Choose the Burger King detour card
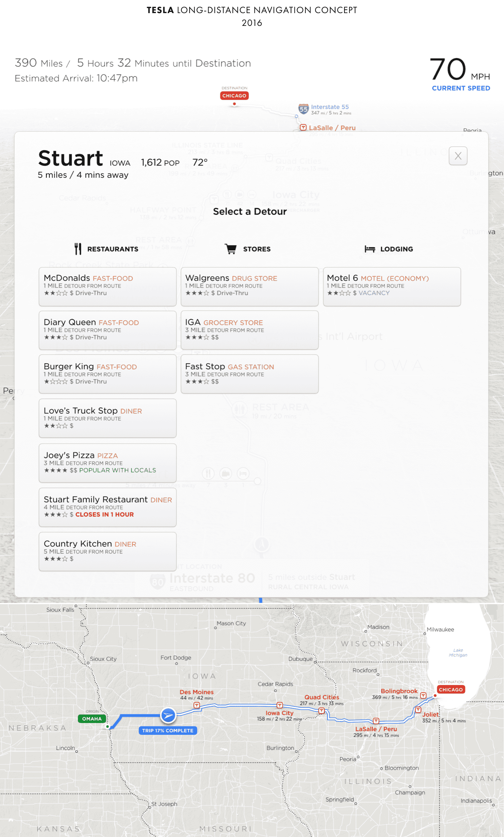 click(x=108, y=374)
